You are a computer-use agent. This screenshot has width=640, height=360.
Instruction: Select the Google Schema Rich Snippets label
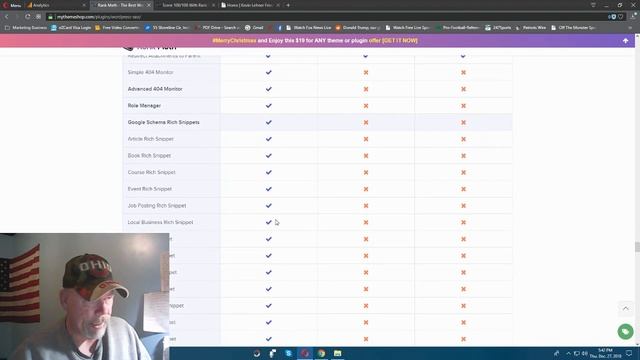[x=164, y=122]
